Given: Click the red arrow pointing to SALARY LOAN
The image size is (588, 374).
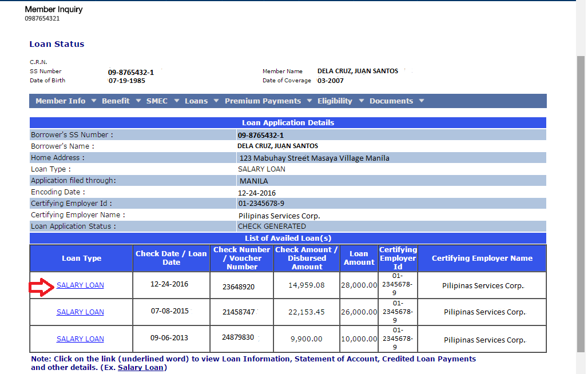Looking at the screenshot, I should [42, 288].
